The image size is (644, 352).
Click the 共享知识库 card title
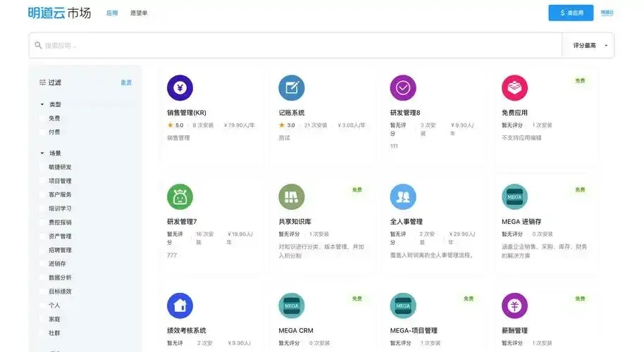(x=295, y=222)
